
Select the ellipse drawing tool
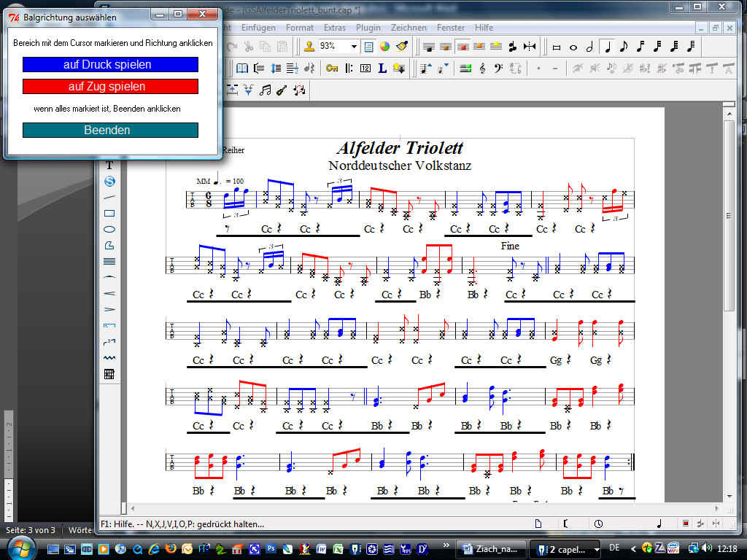point(109,229)
